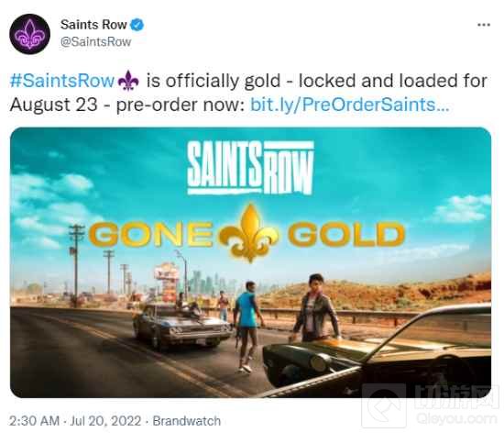Viewport: 504px width, 433px height.
Task: Open the bit.ly/PreOrderSaints pre-order link
Action: coord(350,105)
